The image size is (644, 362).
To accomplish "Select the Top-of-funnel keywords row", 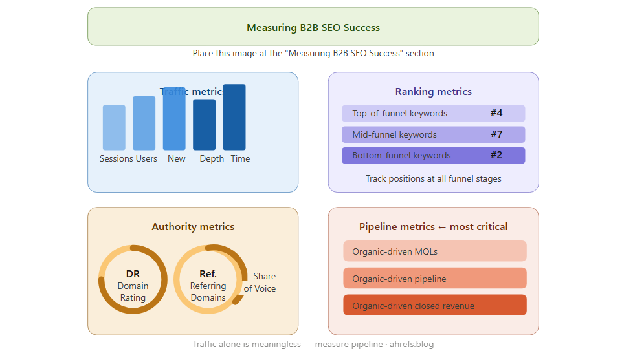I will coord(433,113).
